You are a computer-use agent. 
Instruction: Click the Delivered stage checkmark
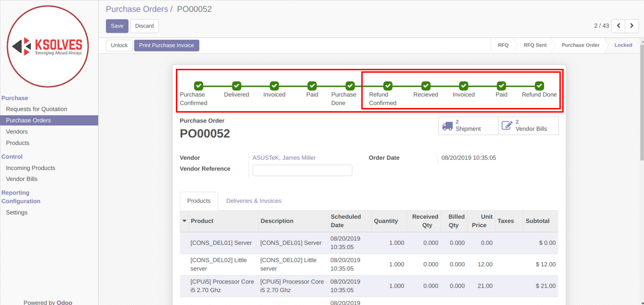[x=237, y=86]
